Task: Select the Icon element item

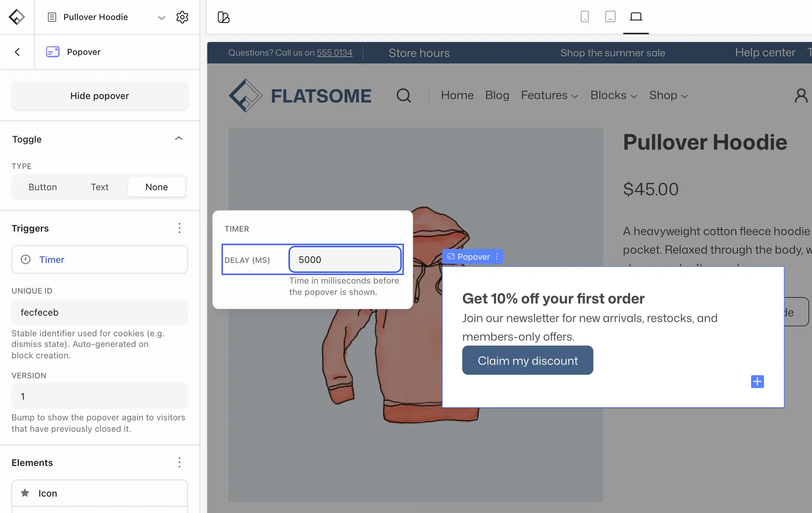Action: 100,493
